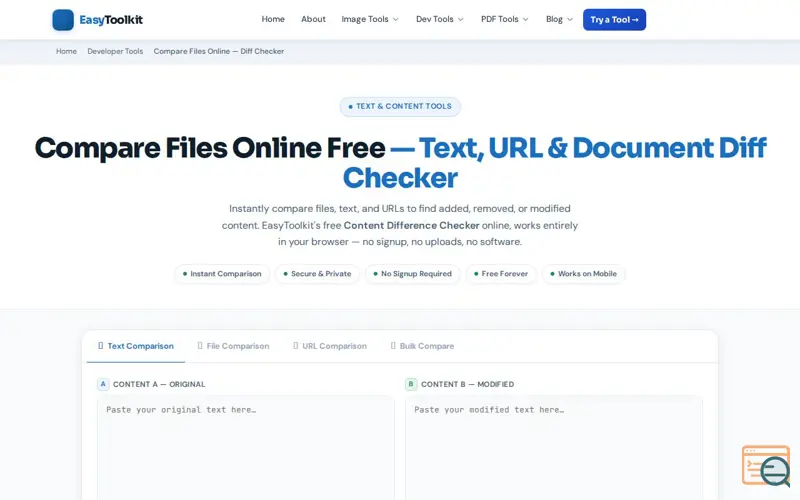Click the Free Forever pill
This screenshot has height=500, width=800.
click(x=501, y=274)
